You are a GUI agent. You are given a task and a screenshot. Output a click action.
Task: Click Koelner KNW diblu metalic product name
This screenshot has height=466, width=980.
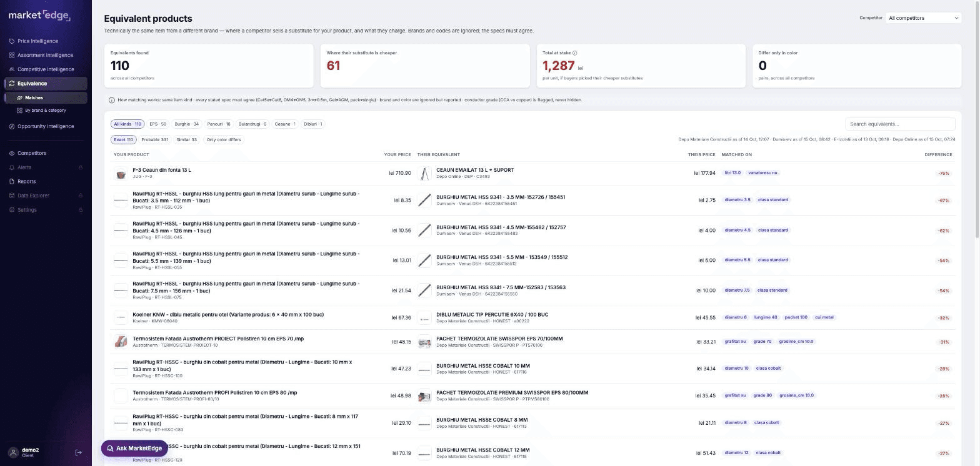coord(228,315)
